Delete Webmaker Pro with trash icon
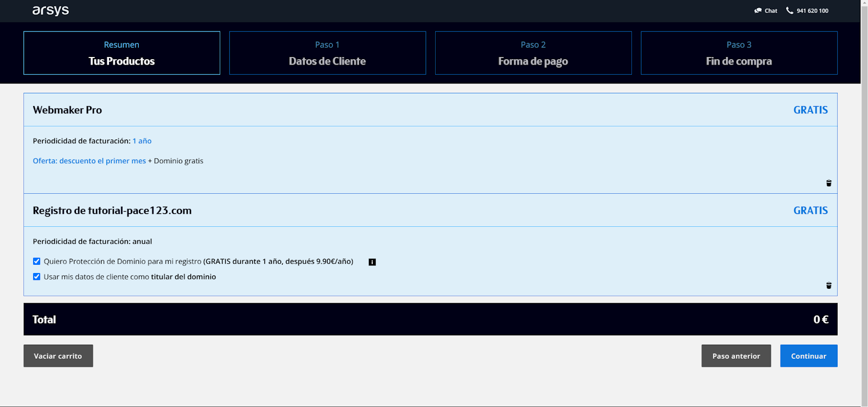Image resolution: width=868 pixels, height=407 pixels. (828, 183)
